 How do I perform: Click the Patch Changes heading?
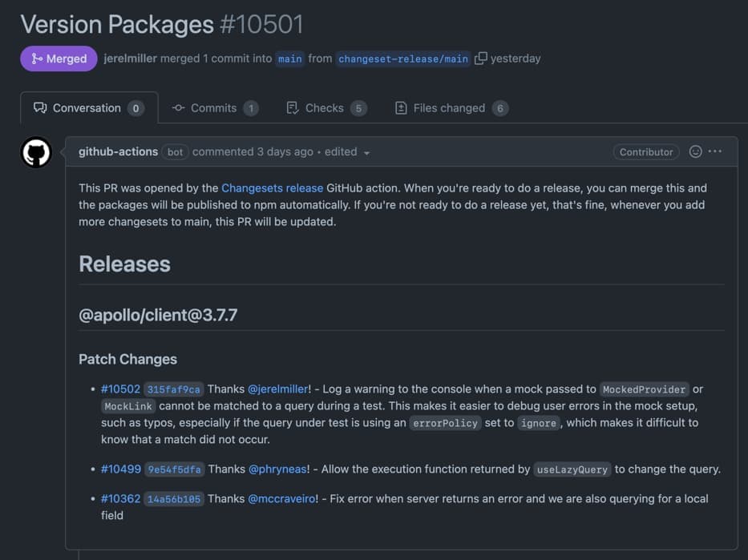pyautogui.click(x=127, y=359)
